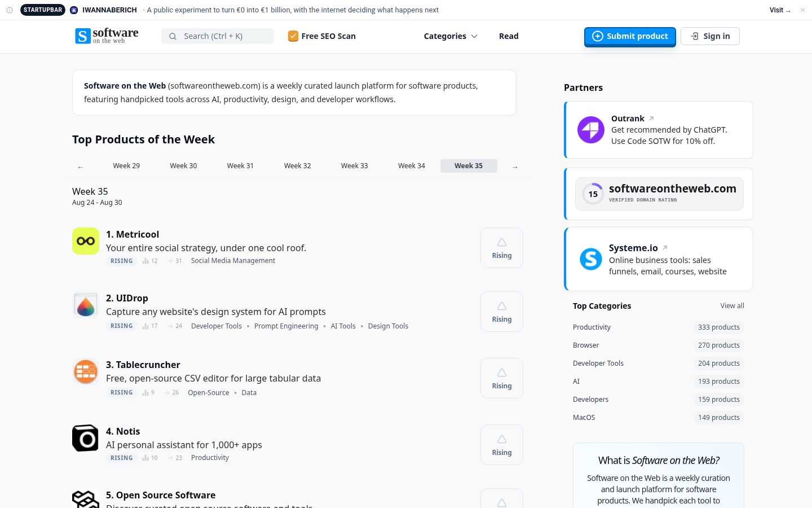The height and width of the screenshot is (508, 812).
Task: Open the UIDrop product icon
Action: [x=86, y=305]
